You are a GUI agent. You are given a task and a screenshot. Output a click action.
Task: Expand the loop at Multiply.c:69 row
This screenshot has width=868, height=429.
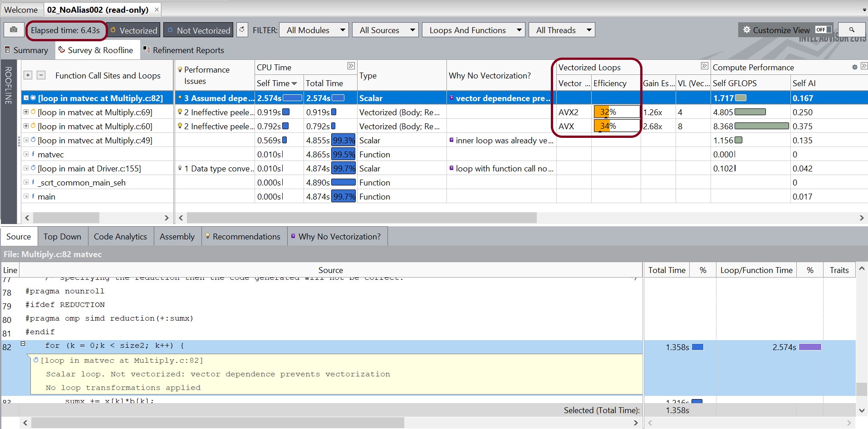26,112
